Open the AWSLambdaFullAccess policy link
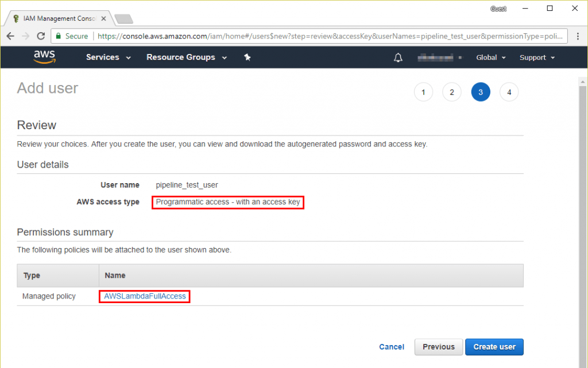This screenshot has height=368, width=588. 145,296
